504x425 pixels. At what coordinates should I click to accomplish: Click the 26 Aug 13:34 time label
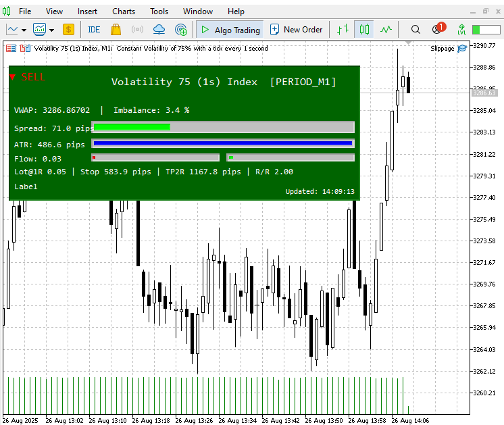point(238,420)
